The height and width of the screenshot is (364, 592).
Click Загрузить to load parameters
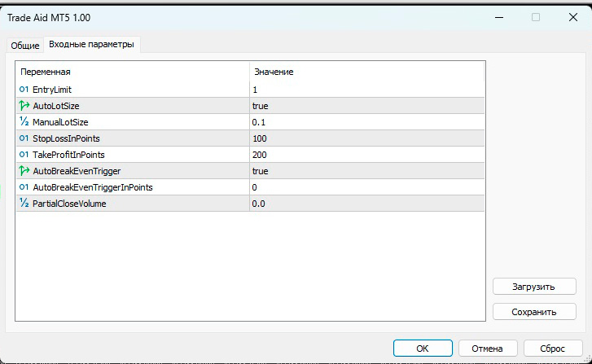[x=534, y=287]
